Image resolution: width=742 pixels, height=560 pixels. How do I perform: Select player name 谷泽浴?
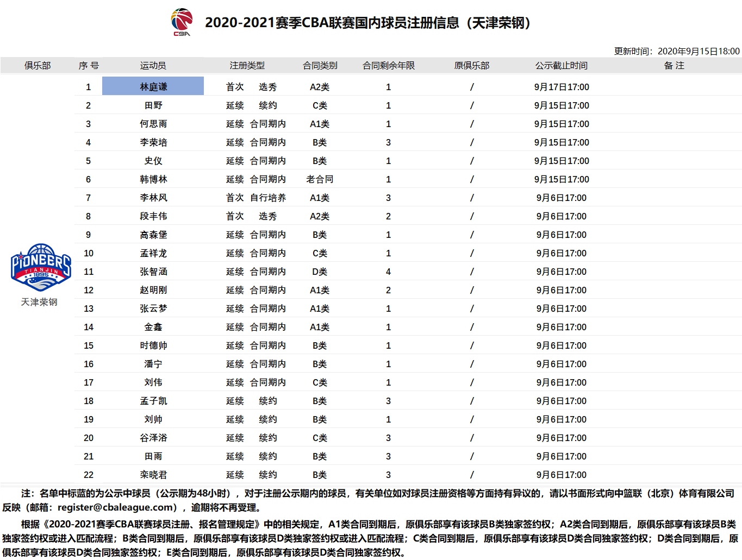pyautogui.click(x=153, y=438)
